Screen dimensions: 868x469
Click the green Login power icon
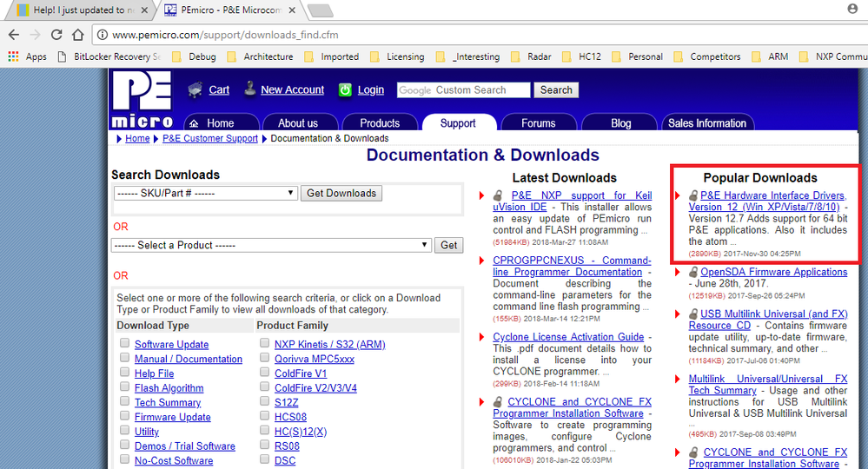(345, 89)
